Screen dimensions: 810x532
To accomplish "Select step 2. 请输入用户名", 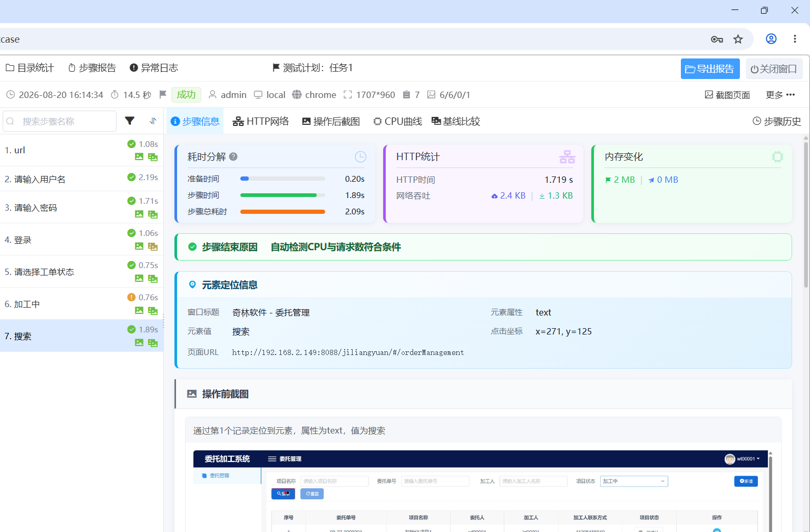I will (x=82, y=179).
